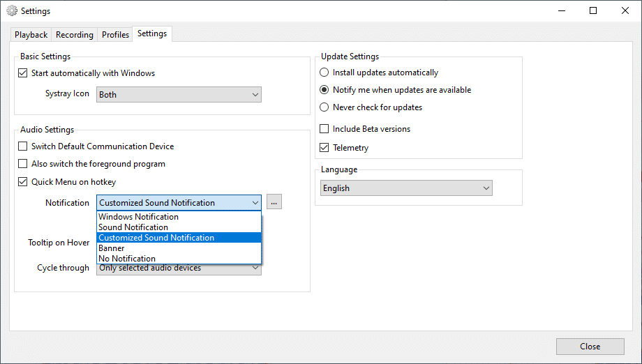Disable Quick Menu on hotkey
Image resolution: width=642 pixels, height=364 pixels.
[x=23, y=182]
